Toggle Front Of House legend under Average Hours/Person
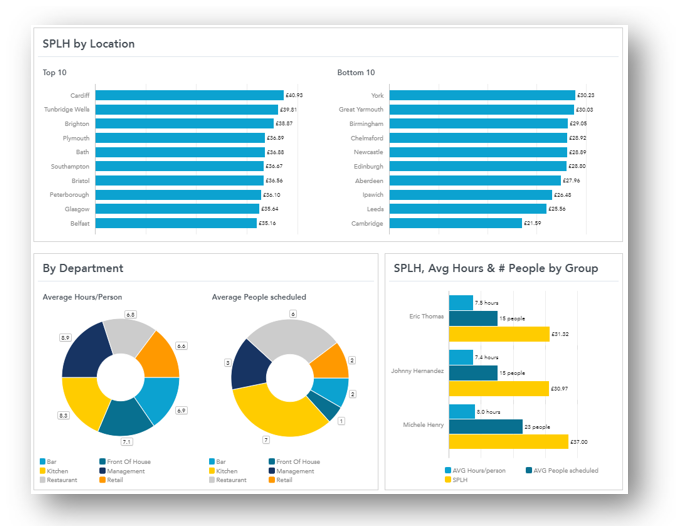The width and height of the screenshot is (676, 526). click(103, 462)
